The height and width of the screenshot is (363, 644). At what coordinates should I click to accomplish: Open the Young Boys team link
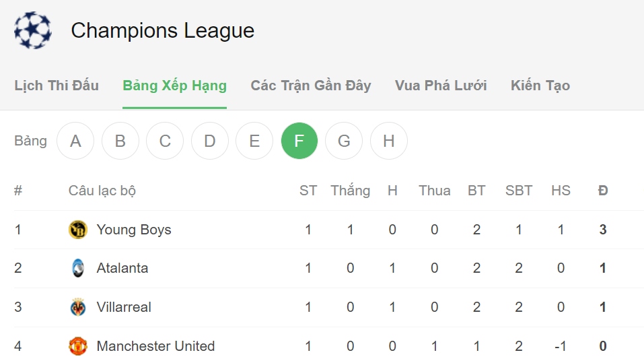pos(134,230)
